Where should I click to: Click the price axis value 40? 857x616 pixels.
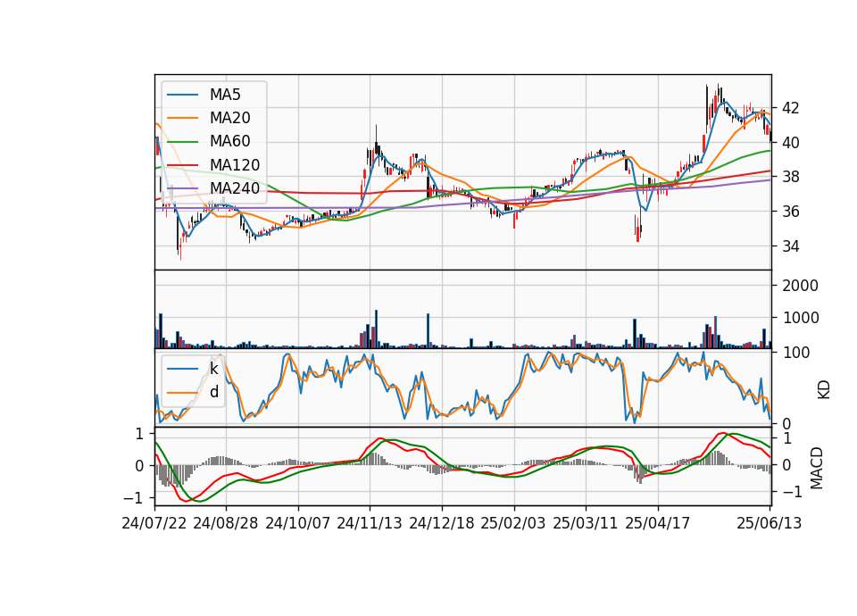[790, 143]
